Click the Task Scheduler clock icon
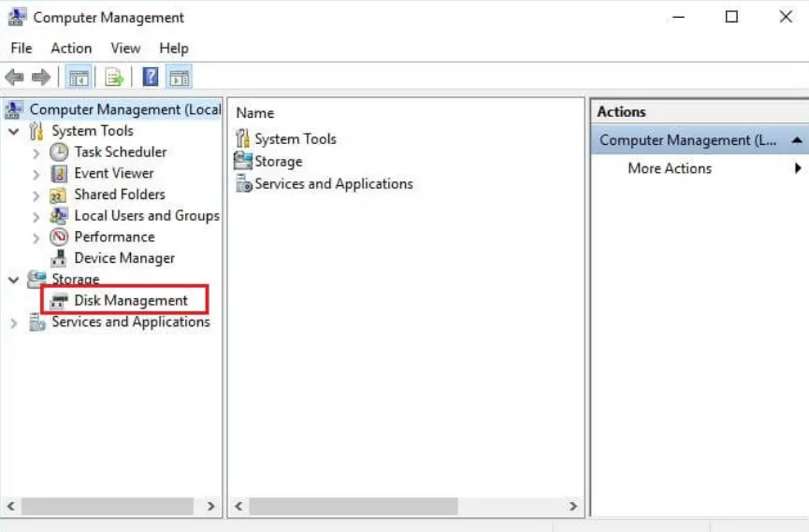This screenshot has height=532, width=809. [58, 152]
